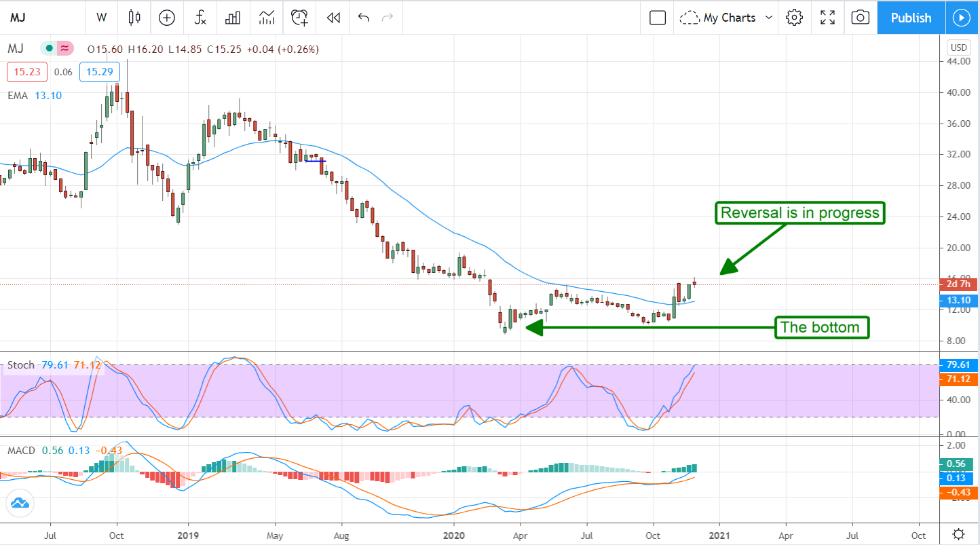Take a snapshot with camera icon
The image size is (980, 545).
(860, 18)
